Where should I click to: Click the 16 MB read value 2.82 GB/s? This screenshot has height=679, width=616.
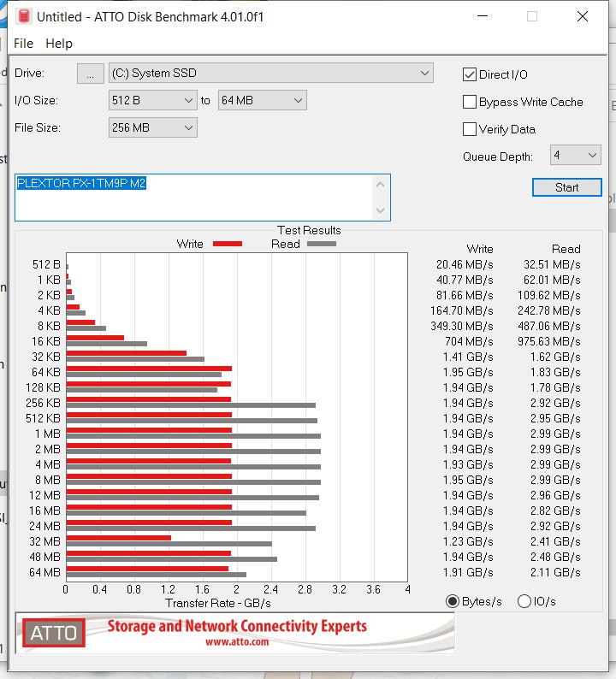(555, 511)
